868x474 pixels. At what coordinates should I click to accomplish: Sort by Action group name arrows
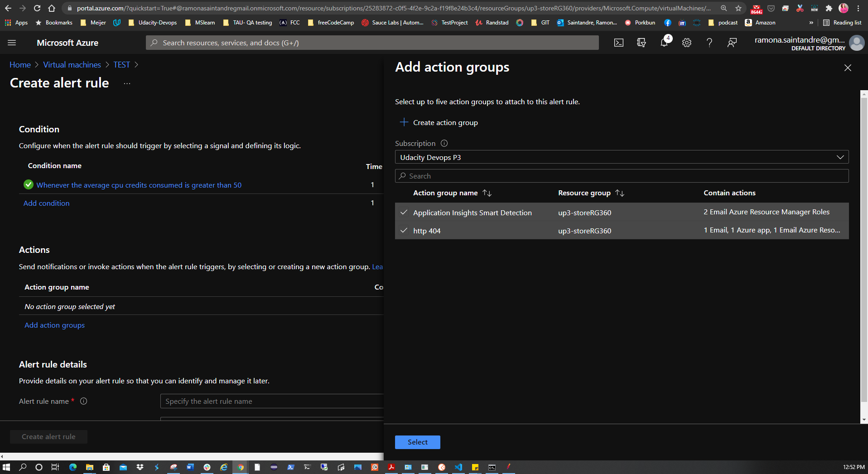pyautogui.click(x=487, y=193)
